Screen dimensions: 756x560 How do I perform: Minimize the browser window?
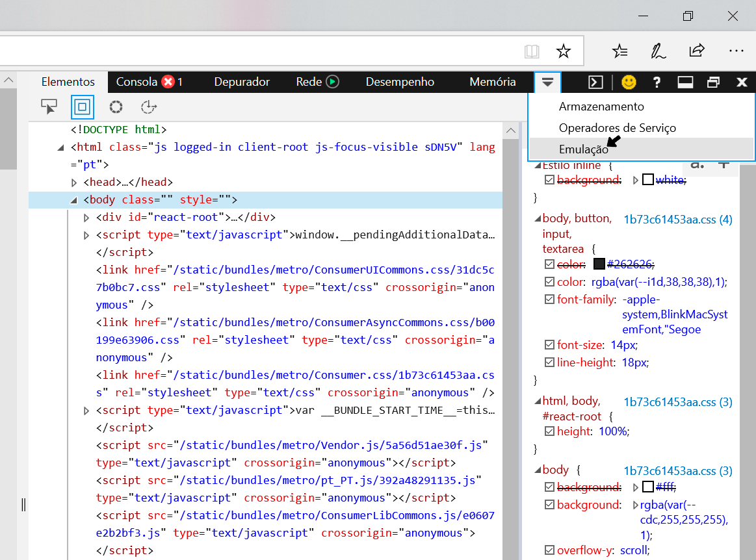(x=643, y=16)
